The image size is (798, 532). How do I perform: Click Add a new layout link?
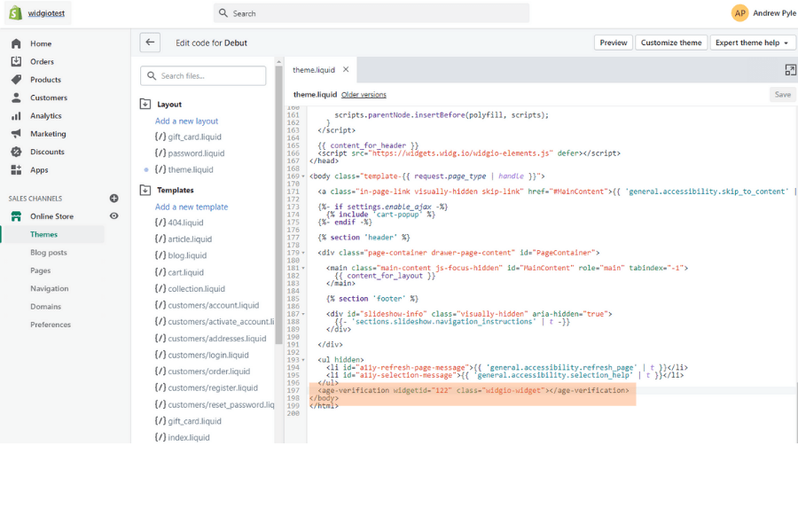coord(186,121)
